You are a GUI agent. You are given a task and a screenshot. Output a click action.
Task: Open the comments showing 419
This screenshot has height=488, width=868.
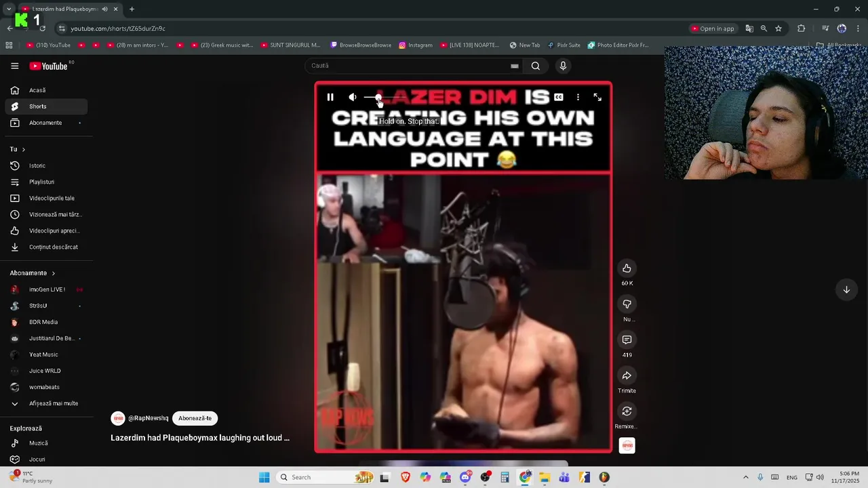coord(627,340)
